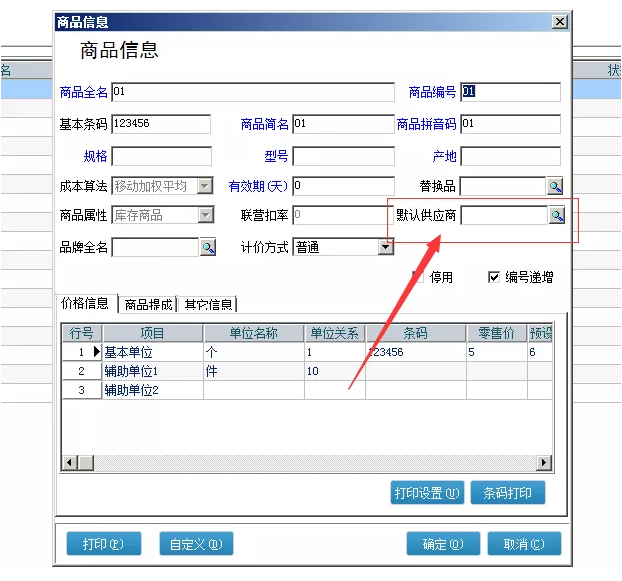Focus the 基本条码 input field
The width and height of the screenshot is (622, 581).
click(161, 124)
